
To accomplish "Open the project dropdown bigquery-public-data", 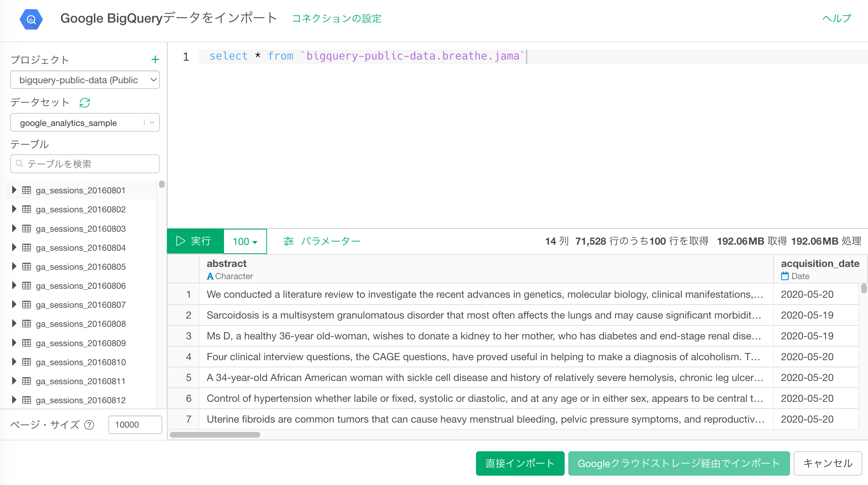I will coord(85,80).
